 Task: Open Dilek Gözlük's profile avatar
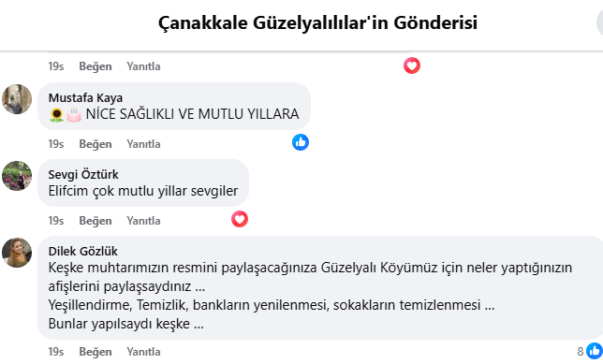pyautogui.click(x=17, y=253)
